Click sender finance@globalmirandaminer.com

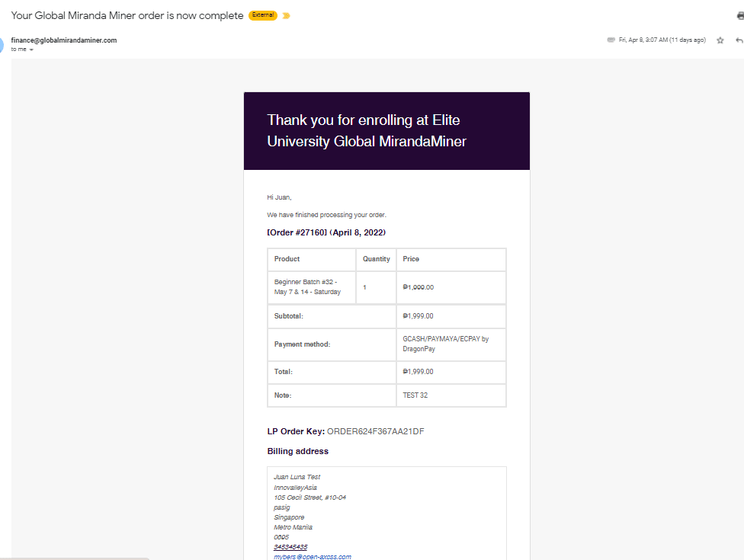(64, 40)
